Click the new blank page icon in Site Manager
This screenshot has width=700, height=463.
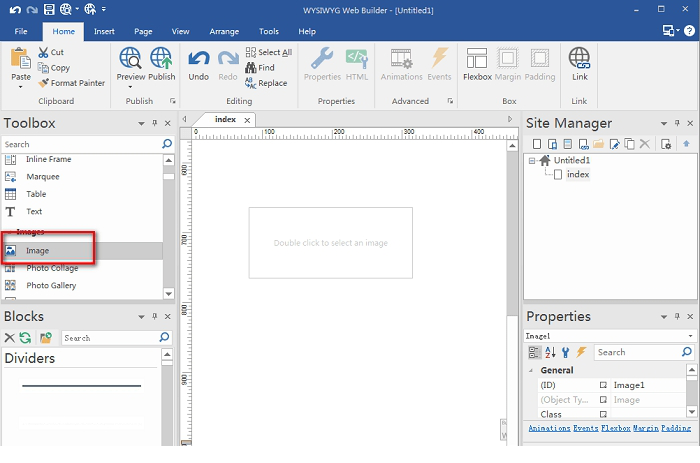pyautogui.click(x=537, y=144)
